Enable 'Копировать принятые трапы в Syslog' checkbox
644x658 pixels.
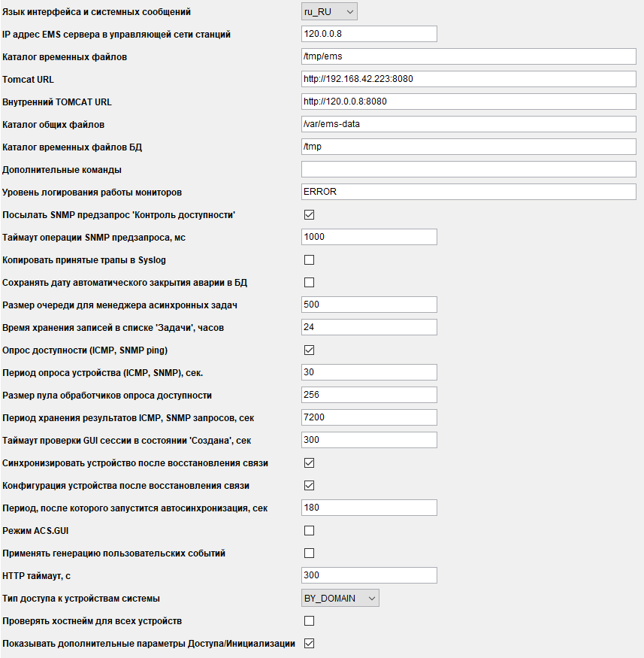[x=309, y=259]
